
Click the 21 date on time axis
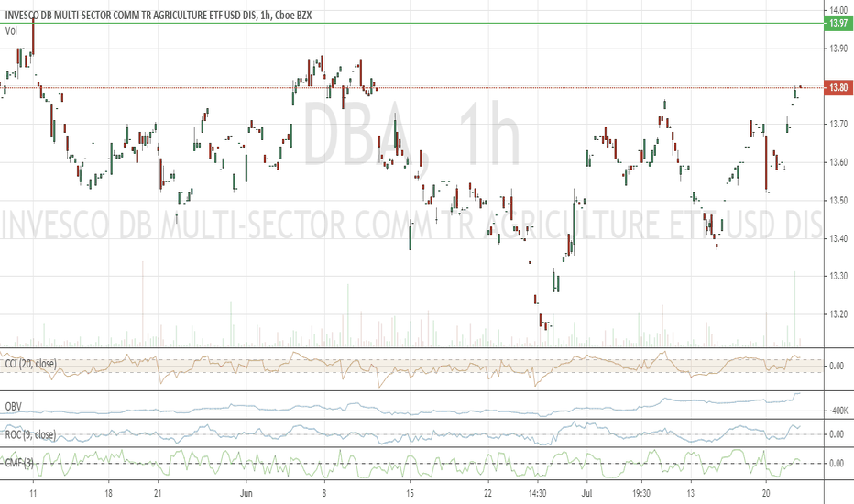coord(158,494)
